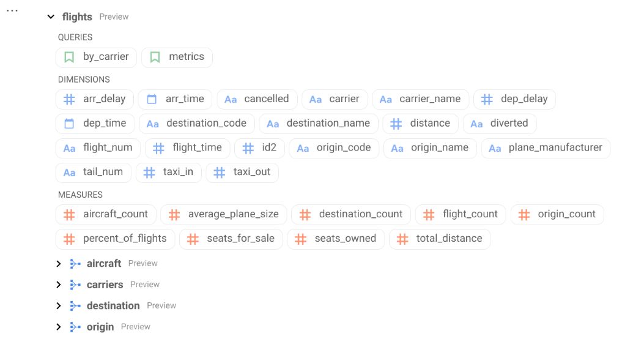Select the tail_num dimension label
The height and width of the screenshot is (358, 644).
tap(103, 172)
